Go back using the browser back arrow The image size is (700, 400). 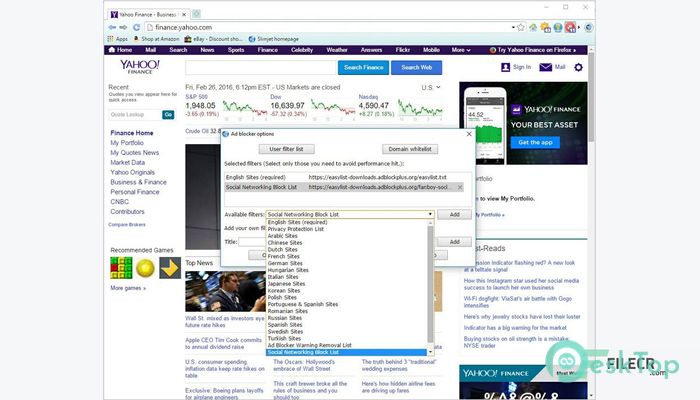112,27
